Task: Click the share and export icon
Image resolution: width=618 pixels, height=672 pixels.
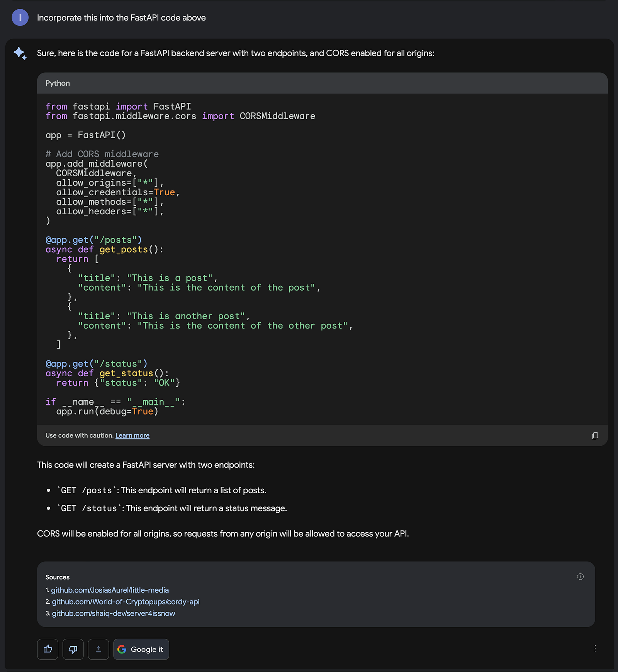Action: coord(98,649)
